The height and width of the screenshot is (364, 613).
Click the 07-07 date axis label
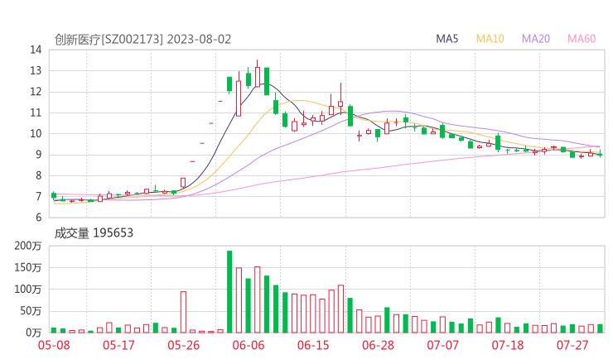coord(442,345)
